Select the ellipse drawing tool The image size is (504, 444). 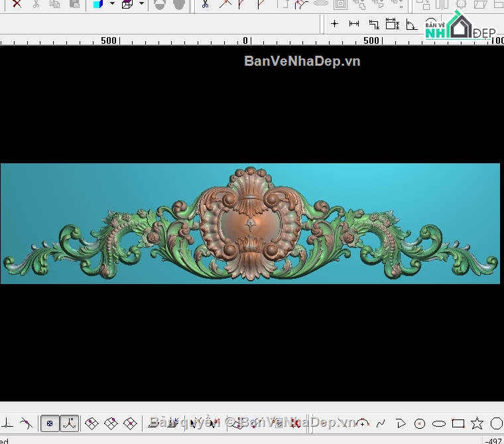[x=439, y=423]
